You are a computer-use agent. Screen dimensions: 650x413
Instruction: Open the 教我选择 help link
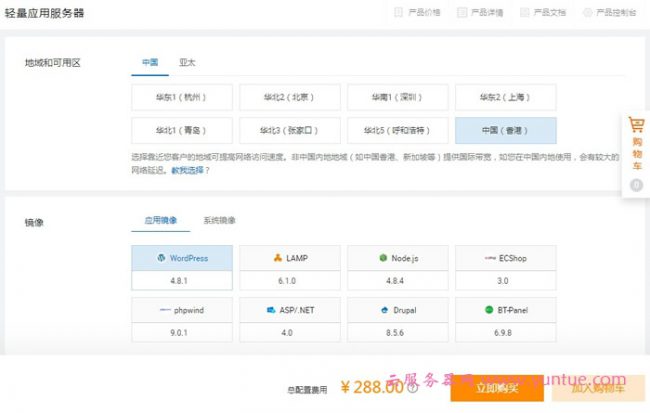190,171
